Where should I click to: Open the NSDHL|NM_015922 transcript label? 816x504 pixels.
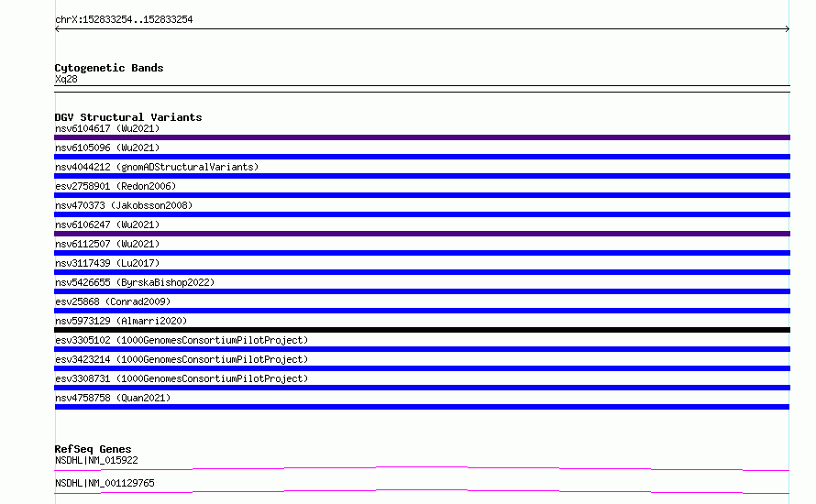[x=96, y=460]
